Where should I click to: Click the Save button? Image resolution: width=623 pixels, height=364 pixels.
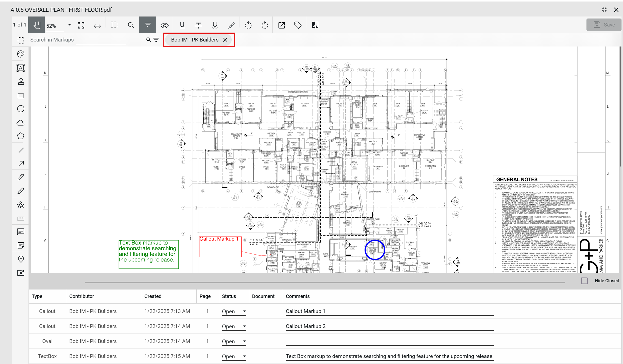604,25
